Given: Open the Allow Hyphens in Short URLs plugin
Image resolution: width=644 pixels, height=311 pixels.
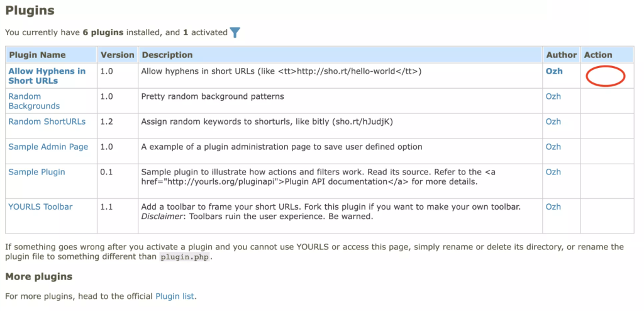Looking at the screenshot, I should tap(47, 76).
